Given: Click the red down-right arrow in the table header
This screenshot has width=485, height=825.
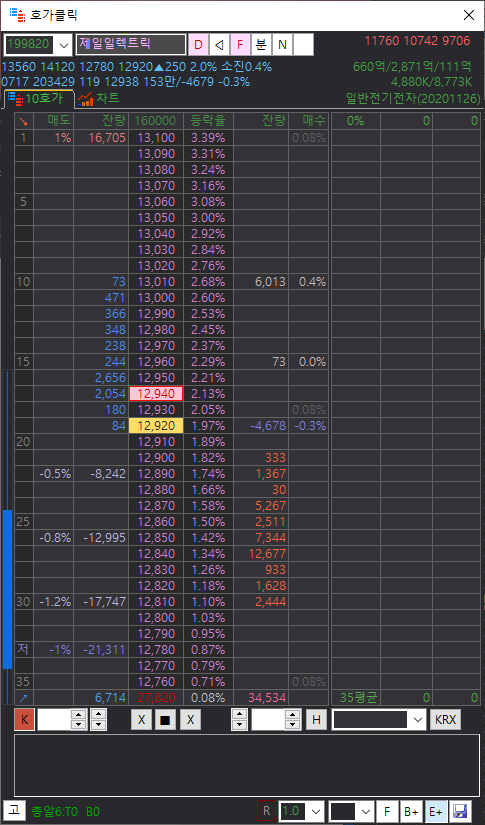Looking at the screenshot, I should click(23, 121).
